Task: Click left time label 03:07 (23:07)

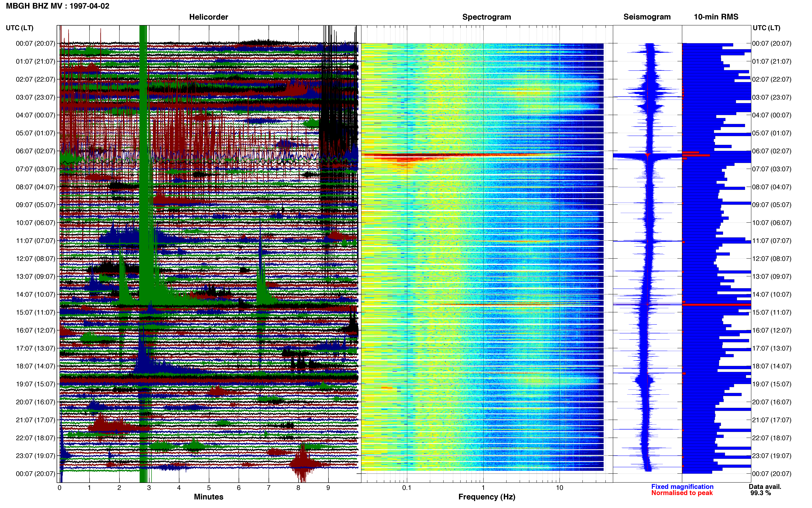Action: click(36, 97)
